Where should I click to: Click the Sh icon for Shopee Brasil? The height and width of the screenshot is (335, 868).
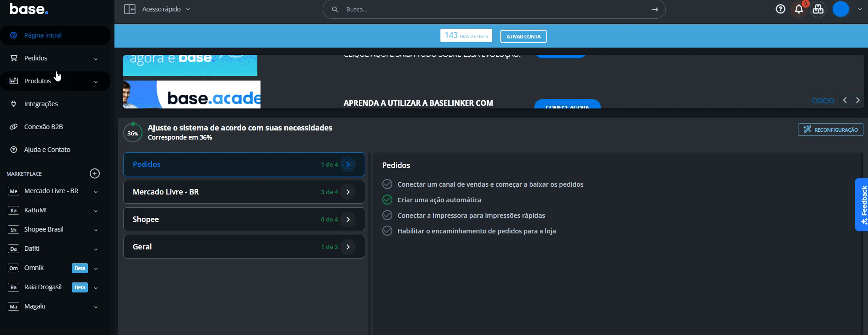pos(14,230)
